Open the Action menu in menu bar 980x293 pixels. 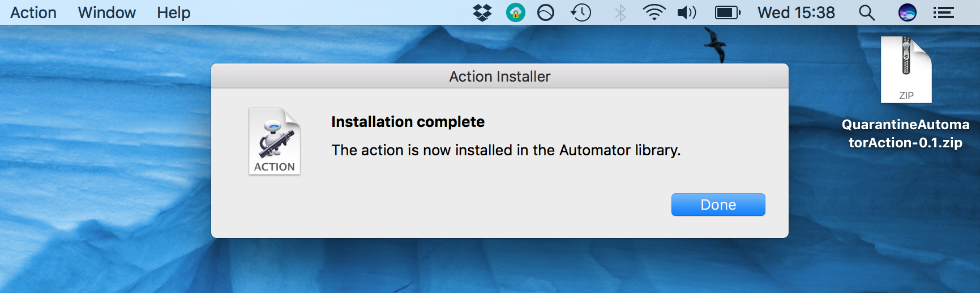(33, 12)
